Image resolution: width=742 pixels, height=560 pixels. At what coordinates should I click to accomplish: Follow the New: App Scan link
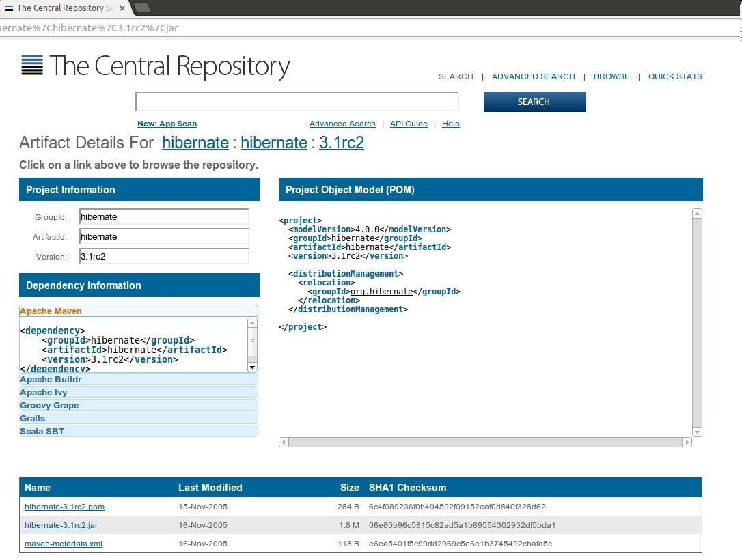pyautogui.click(x=167, y=124)
